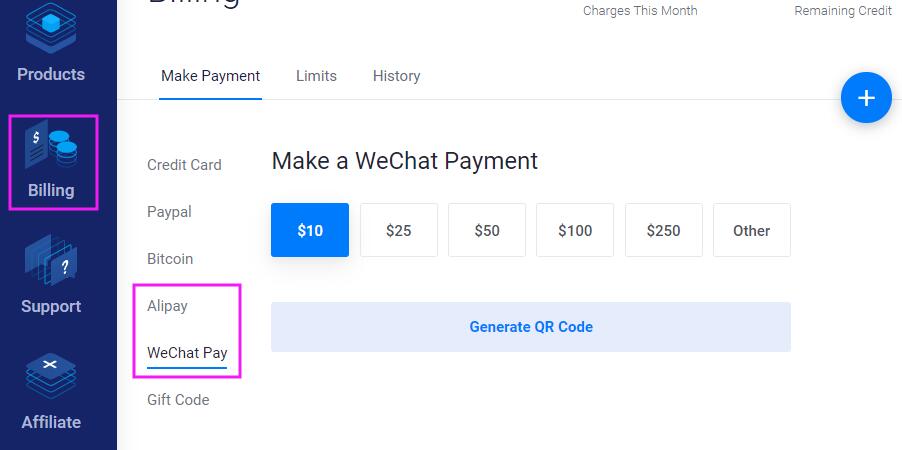Choose the $50 payment amount
This screenshot has height=450, width=902.
click(487, 230)
